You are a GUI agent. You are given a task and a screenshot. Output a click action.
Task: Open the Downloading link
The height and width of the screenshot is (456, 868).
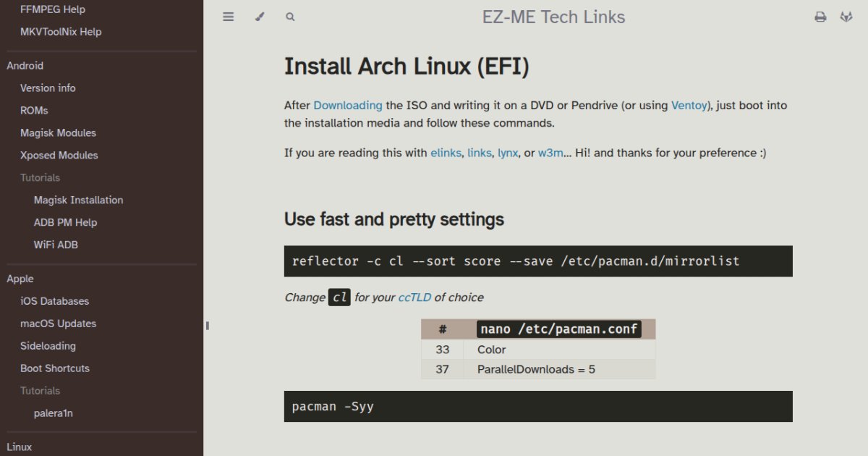point(348,105)
